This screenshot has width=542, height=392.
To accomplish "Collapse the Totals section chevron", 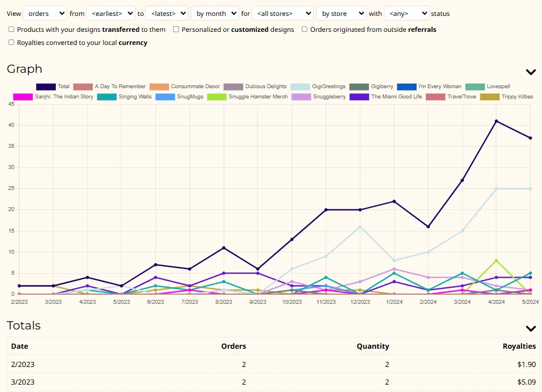I will pyautogui.click(x=531, y=328).
